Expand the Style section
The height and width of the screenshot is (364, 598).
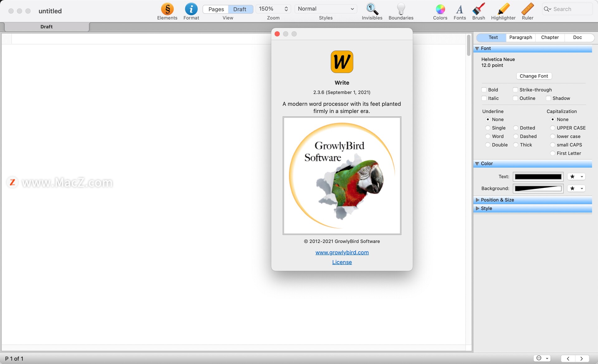tap(477, 208)
